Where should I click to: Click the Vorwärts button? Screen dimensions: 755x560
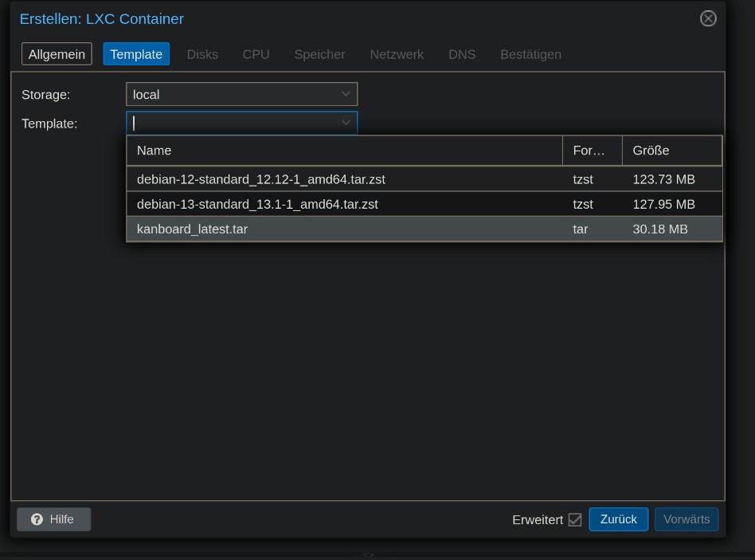[x=686, y=519]
